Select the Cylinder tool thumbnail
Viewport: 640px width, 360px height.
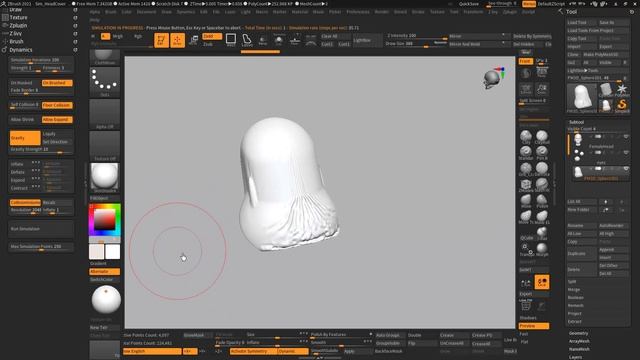[606, 90]
